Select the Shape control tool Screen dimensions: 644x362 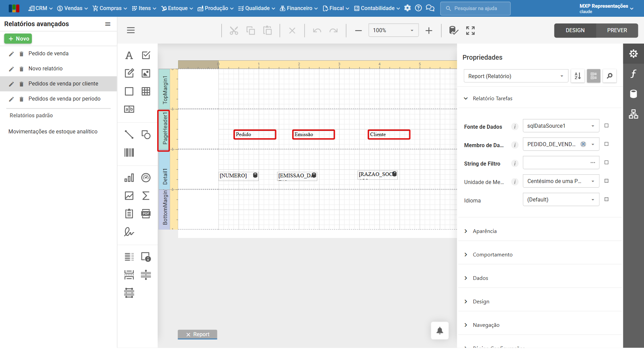[146, 135]
